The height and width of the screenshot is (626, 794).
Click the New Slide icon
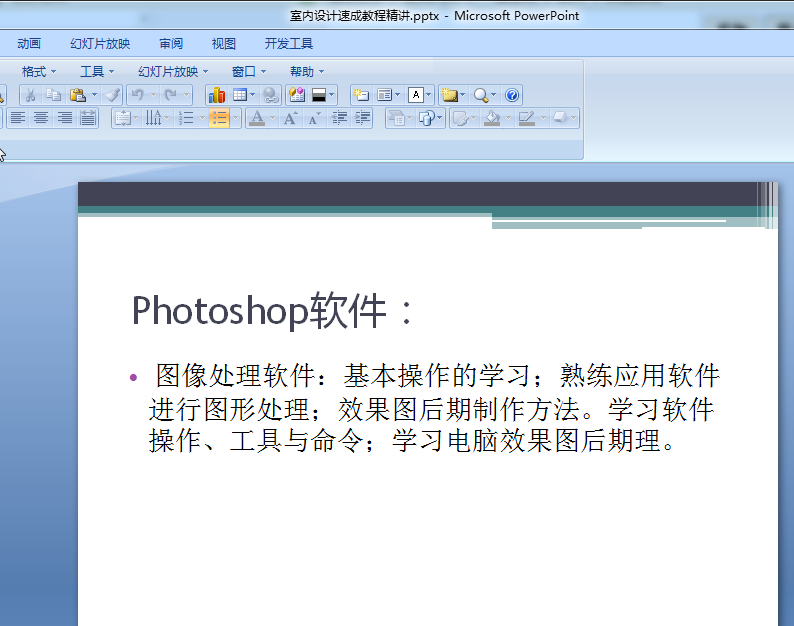click(x=362, y=95)
